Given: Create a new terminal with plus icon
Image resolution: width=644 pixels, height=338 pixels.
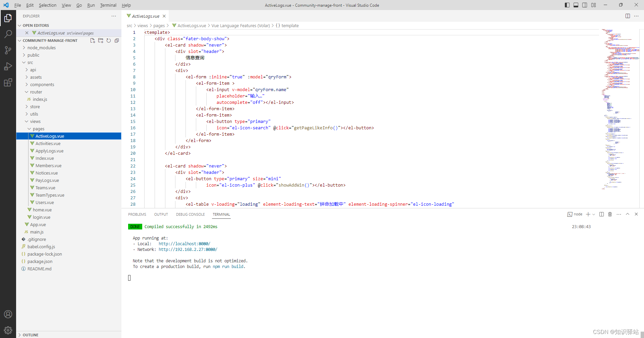Looking at the screenshot, I should click(x=588, y=214).
